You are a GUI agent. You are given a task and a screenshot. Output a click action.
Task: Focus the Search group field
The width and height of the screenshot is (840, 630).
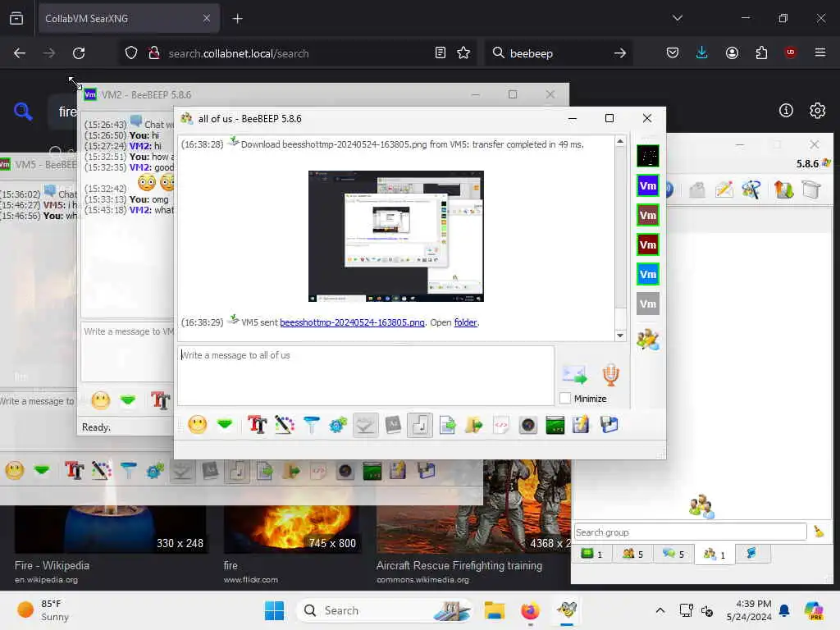tap(690, 532)
